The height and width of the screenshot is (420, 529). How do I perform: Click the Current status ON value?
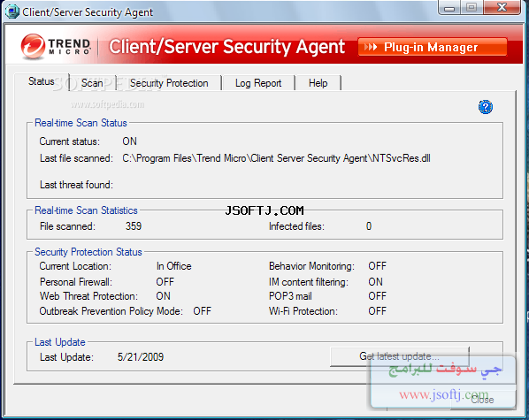click(x=129, y=141)
